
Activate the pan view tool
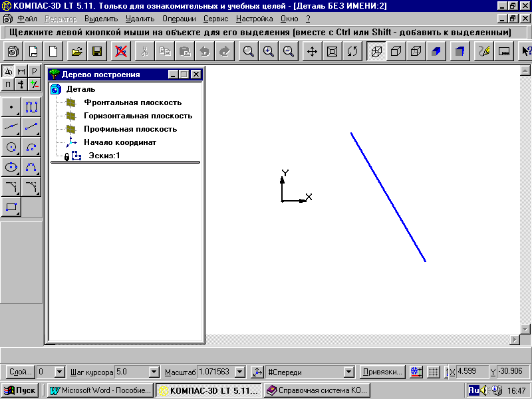click(x=312, y=51)
